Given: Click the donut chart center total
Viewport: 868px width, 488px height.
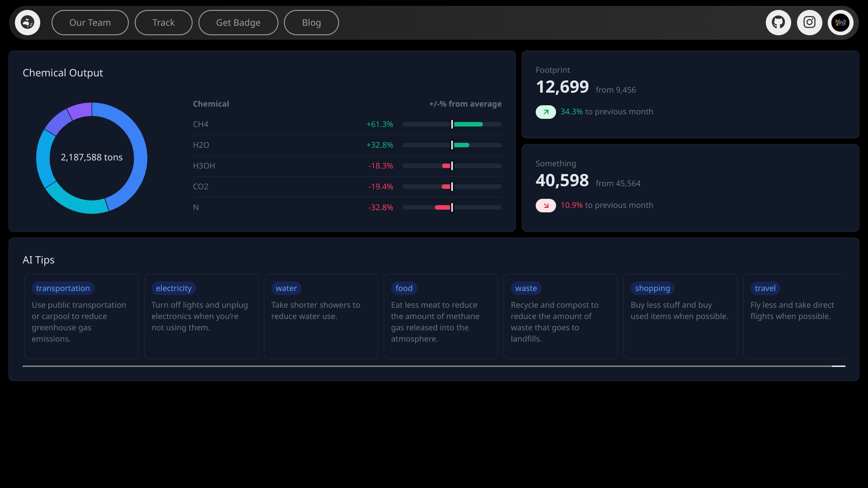Looking at the screenshot, I should pyautogui.click(x=92, y=157).
